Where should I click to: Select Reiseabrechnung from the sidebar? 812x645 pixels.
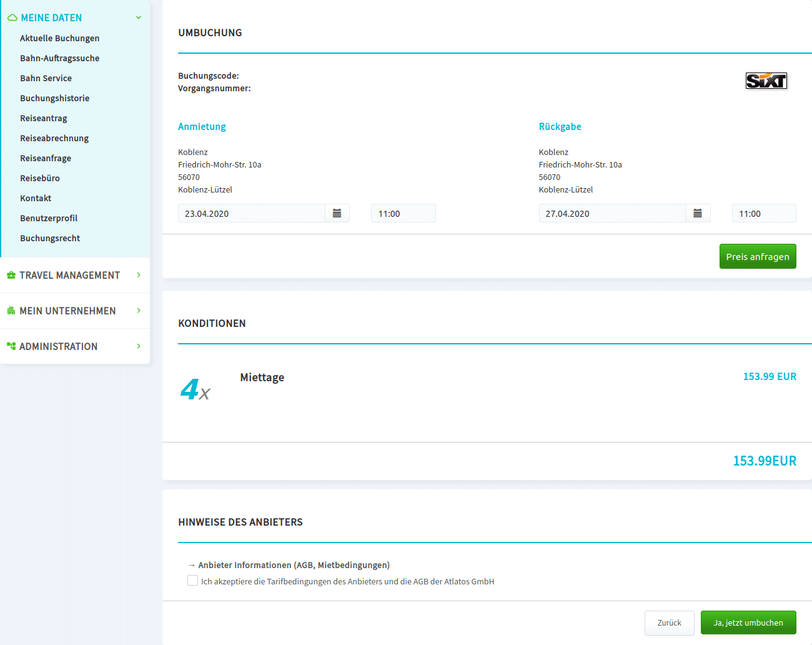[x=54, y=138]
